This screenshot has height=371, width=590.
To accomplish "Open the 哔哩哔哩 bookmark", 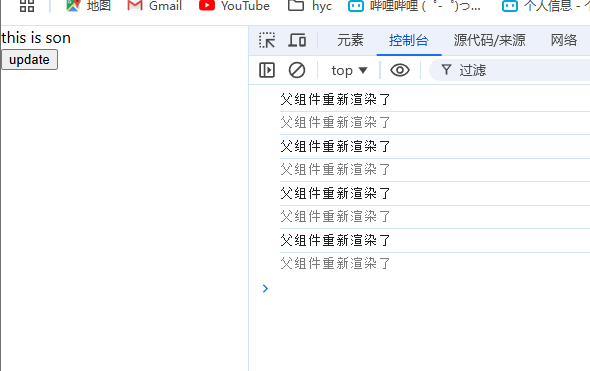I will (414, 6).
